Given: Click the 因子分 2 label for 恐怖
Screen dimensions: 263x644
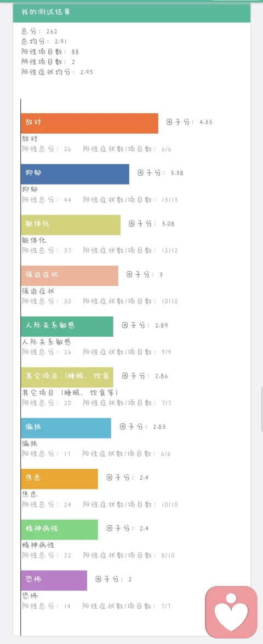Looking at the screenshot, I should (x=113, y=579).
